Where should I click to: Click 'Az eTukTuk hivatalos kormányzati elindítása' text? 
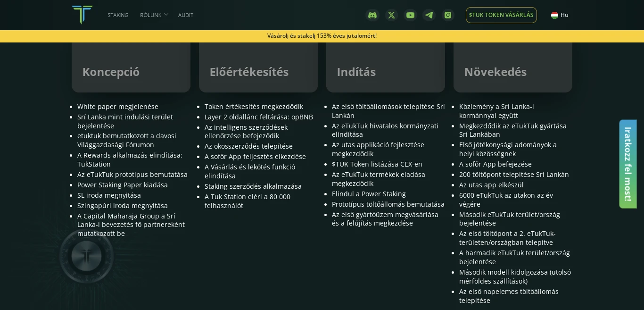[385, 130]
